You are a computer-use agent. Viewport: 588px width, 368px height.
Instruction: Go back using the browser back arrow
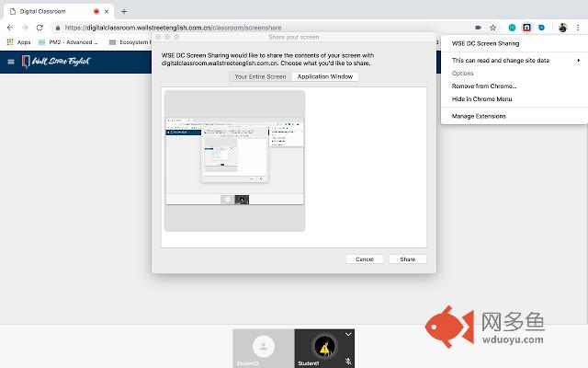point(10,28)
